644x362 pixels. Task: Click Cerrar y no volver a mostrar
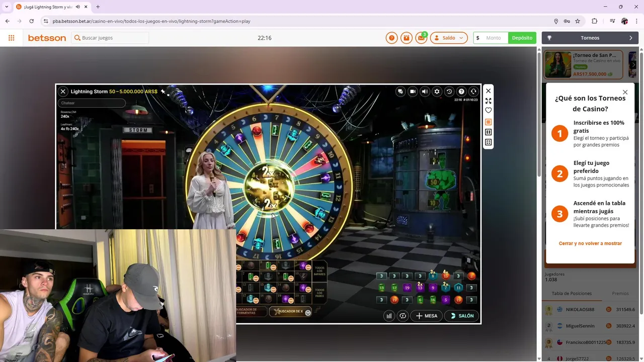pyautogui.click(x=590, y=243)
